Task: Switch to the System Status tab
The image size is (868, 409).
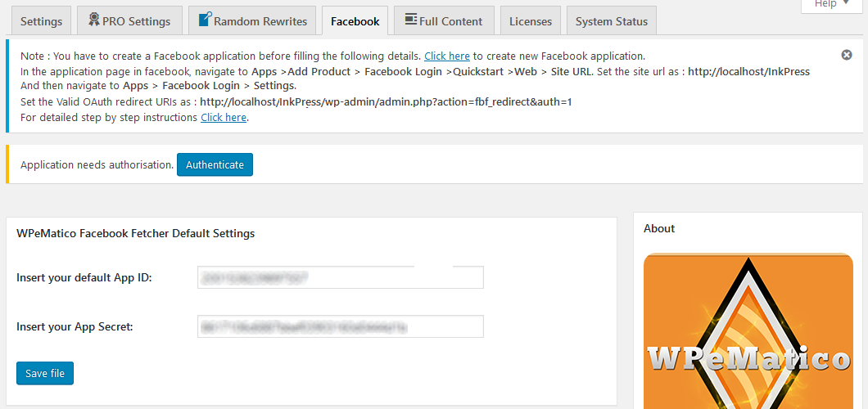Action: pyautogui.click(x=611, y=21)
